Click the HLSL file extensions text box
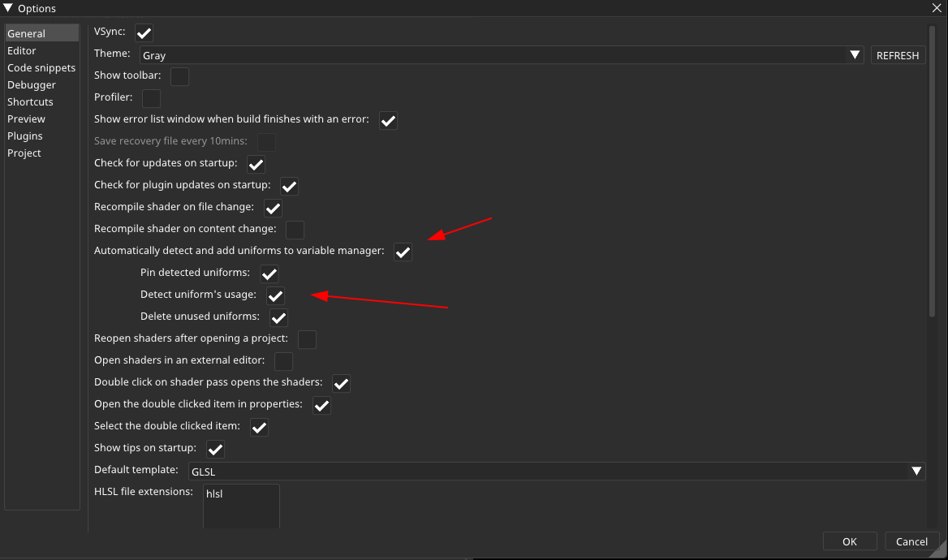The height and width of the screenshot is (560, 948). coord(241,506)
